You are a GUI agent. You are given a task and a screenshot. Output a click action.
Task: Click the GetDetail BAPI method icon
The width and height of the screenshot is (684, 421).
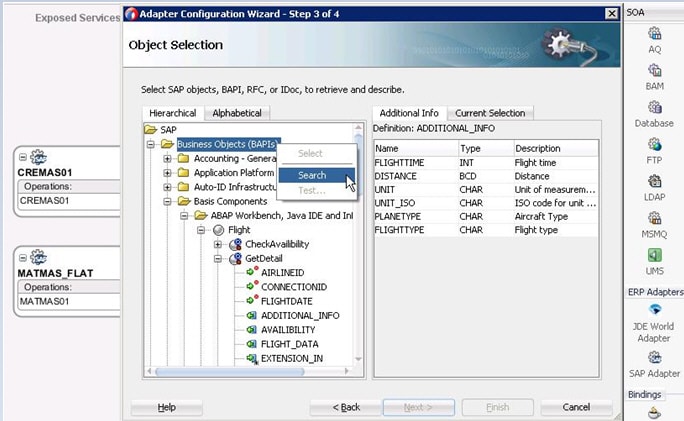tap(236, 258)
